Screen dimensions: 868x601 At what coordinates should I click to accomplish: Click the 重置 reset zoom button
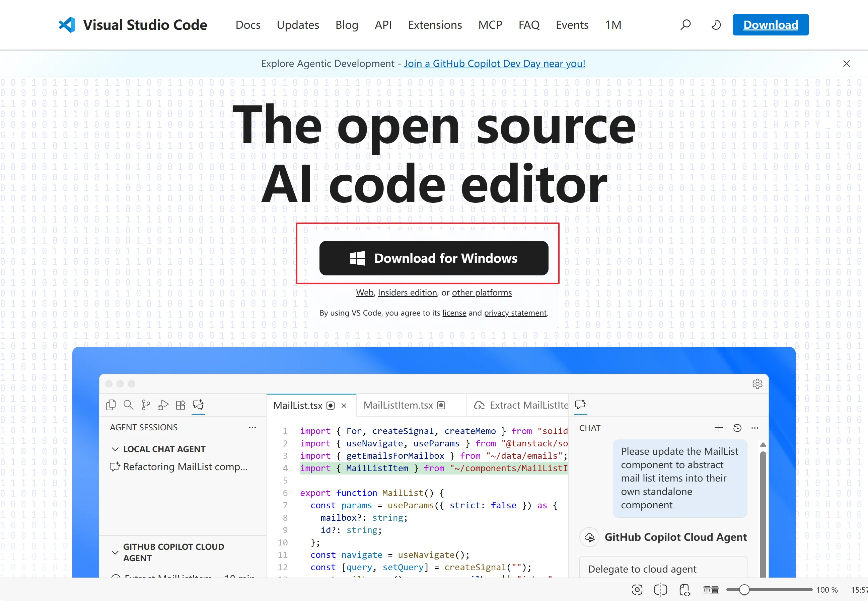coord(711,590)
